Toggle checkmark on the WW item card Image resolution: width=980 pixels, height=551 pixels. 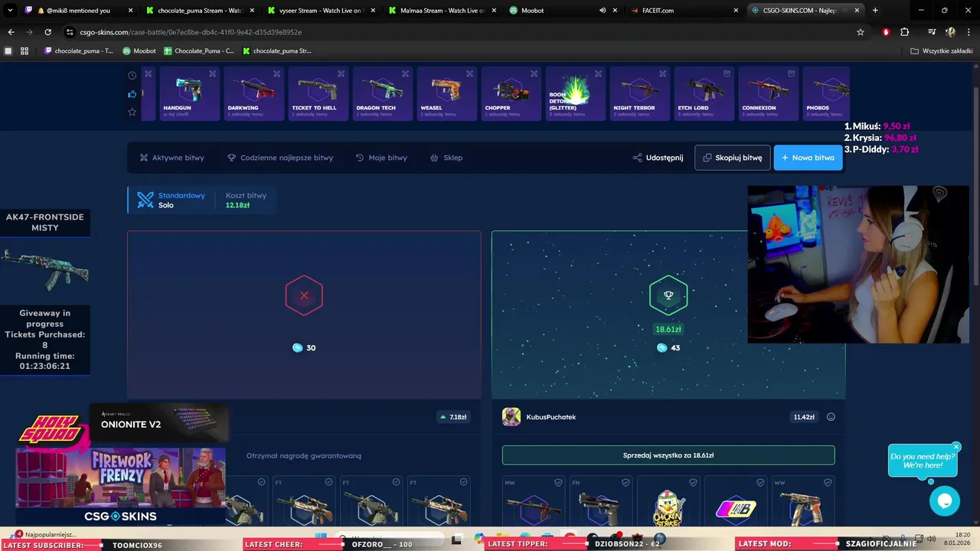click(828, 483)
